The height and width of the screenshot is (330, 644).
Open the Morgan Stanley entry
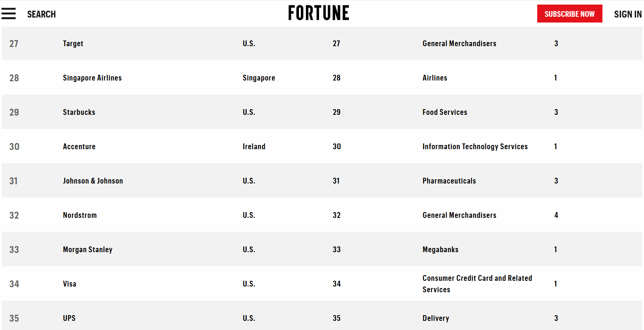(x=88, y=250)
